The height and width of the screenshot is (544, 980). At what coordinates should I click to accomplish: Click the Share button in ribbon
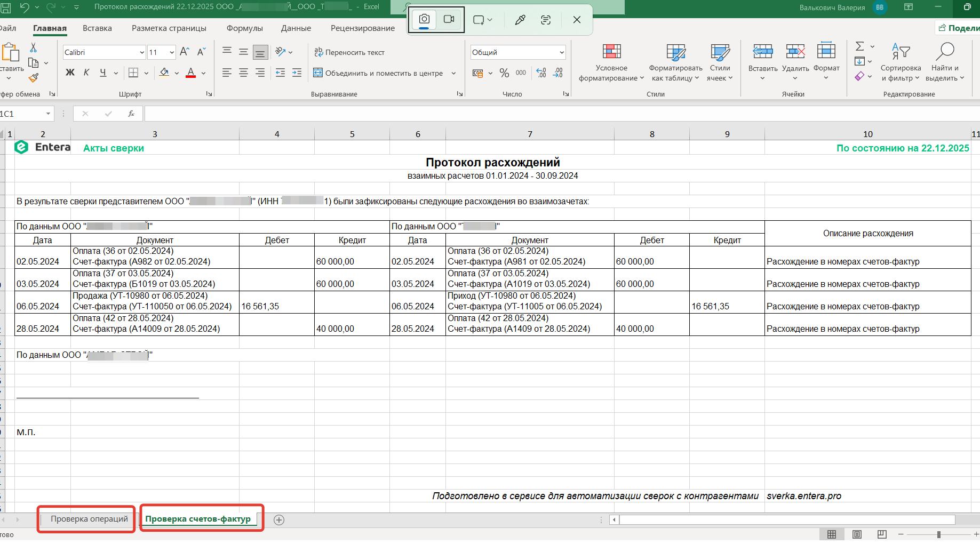coord(959,28)
